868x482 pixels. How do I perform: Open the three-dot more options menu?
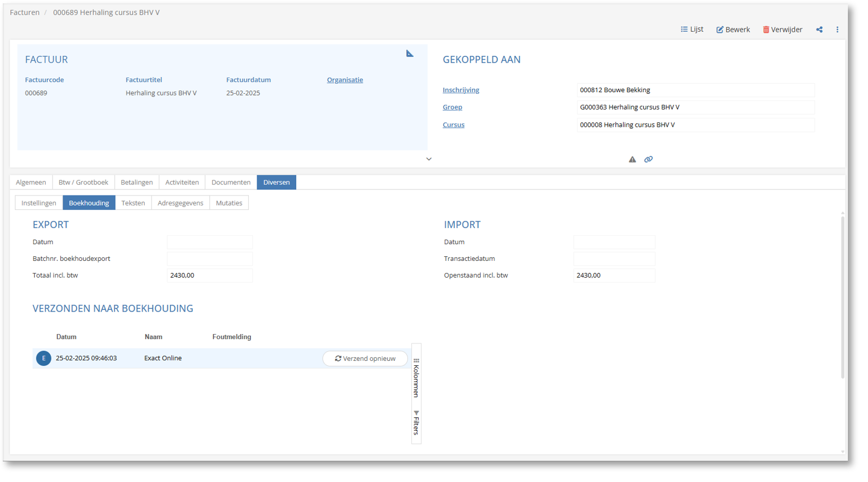[x=837, y=30]
